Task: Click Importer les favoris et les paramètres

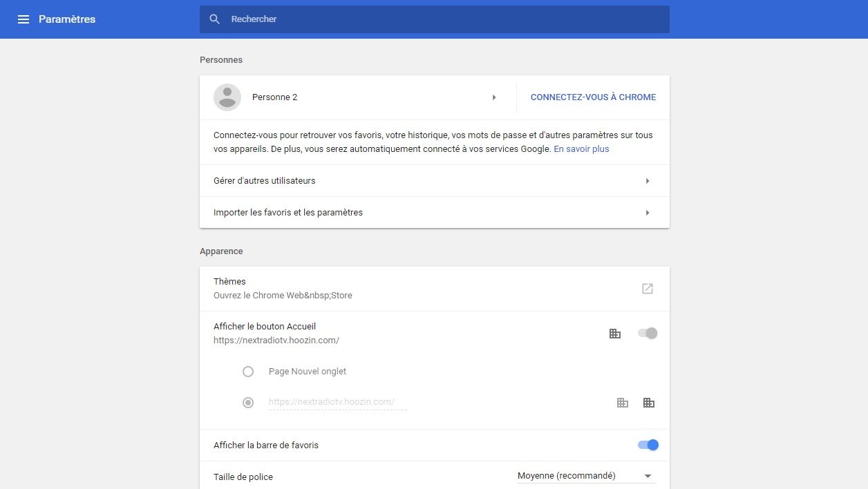Action: [x=288, y=213]
